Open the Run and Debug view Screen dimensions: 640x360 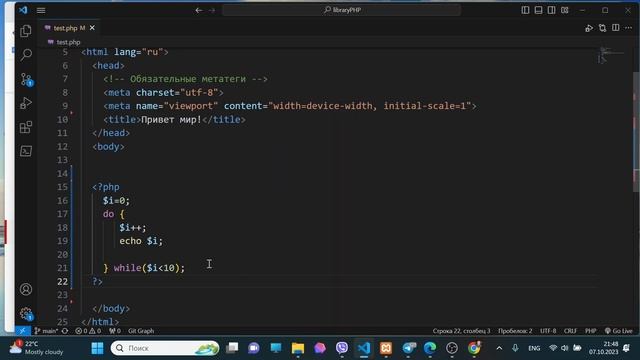tap(26, 103)
